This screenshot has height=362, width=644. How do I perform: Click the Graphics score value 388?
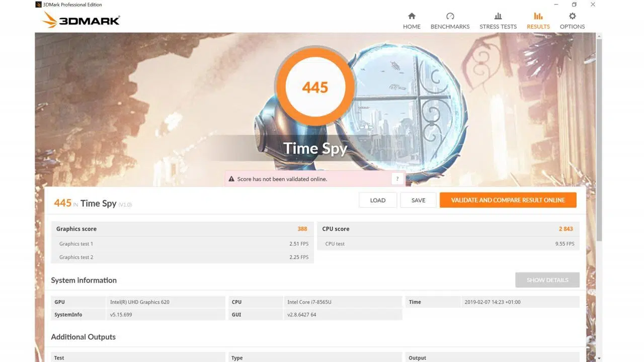302,229
